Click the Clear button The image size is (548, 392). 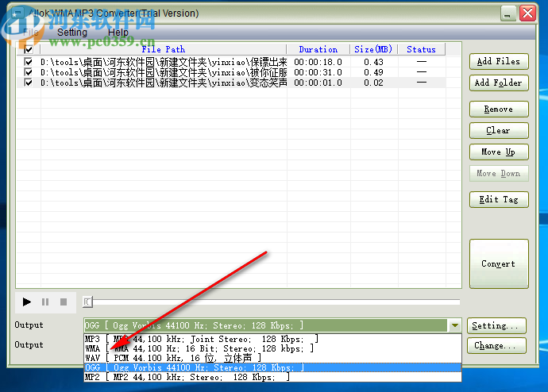[499, 131]
